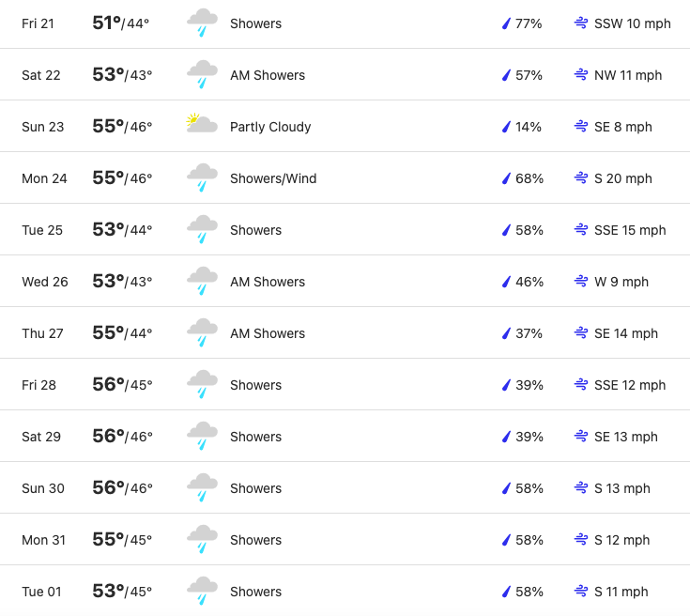
Task: Click the wind icon next to NW 11 mph
Action: (581, 74)
